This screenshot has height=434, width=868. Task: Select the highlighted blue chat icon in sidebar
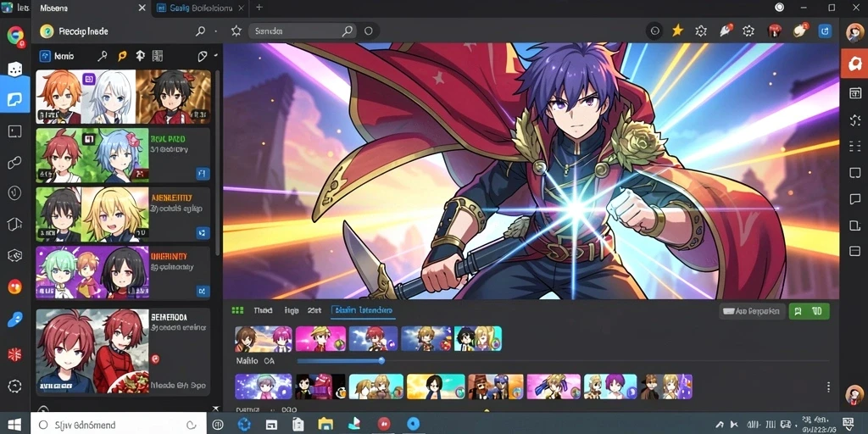[x=15, y=100]
